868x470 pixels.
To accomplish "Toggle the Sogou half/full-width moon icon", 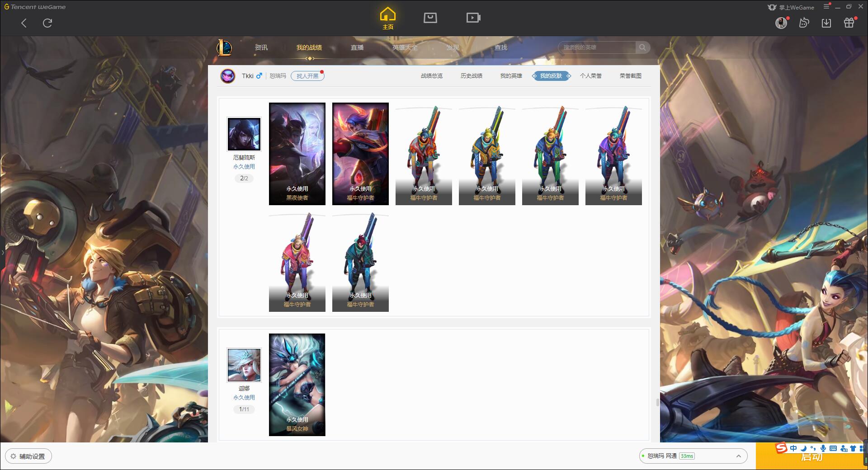I will point(803,448).
